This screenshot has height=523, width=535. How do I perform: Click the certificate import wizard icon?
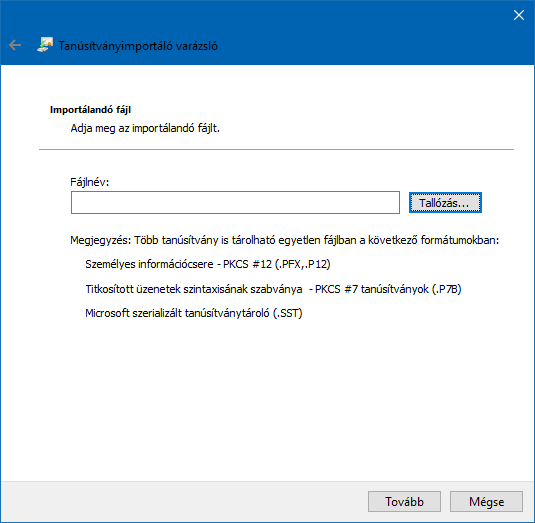click(45, 45)
